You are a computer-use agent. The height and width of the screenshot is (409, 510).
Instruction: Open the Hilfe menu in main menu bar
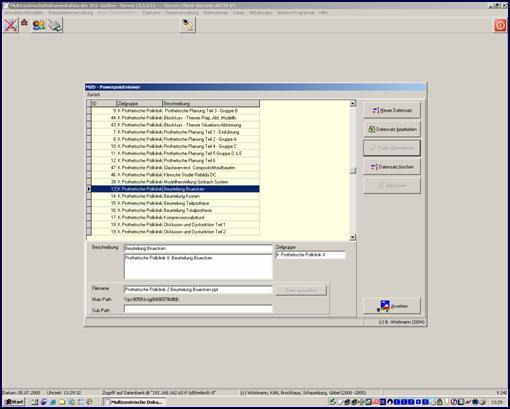[x=323, y=13]
